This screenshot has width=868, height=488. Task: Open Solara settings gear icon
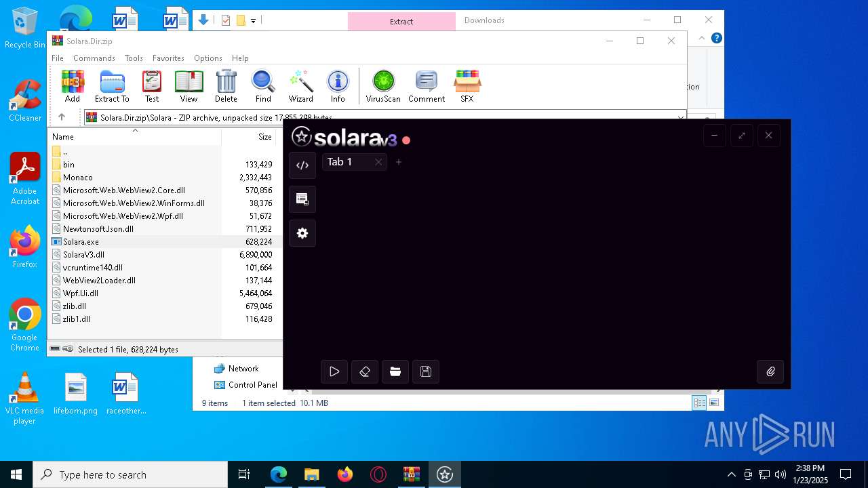click(302, 233)
